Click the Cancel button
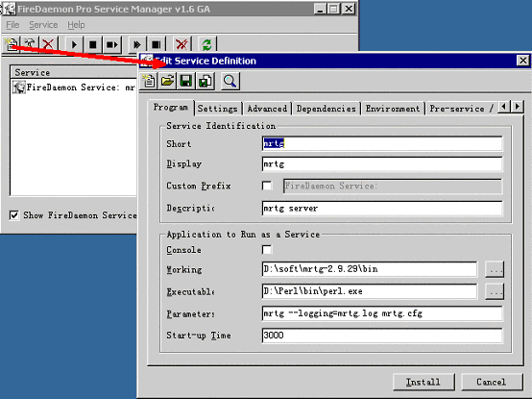The image size is (532, 399). click(x=492, y=382)
